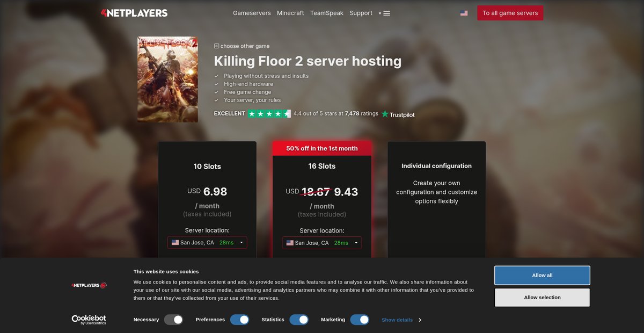Click the Trustpilot logo
Viewport: 644px width, 333px height.
[398, 114]
